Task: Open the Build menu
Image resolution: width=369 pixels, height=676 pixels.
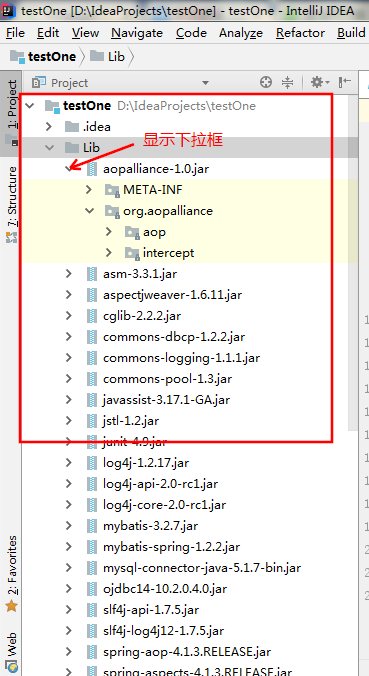Action: [x=351, y=33]
